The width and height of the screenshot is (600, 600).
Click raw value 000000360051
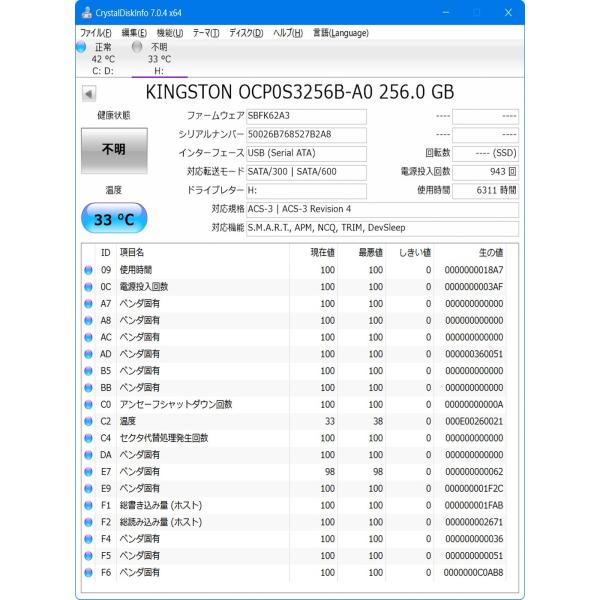tap(474, 354)
